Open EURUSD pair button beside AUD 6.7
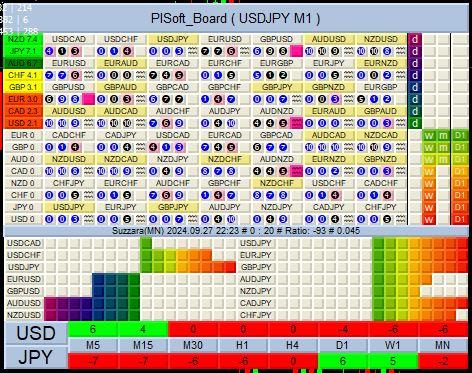472x373 pixels. [69, 63]
